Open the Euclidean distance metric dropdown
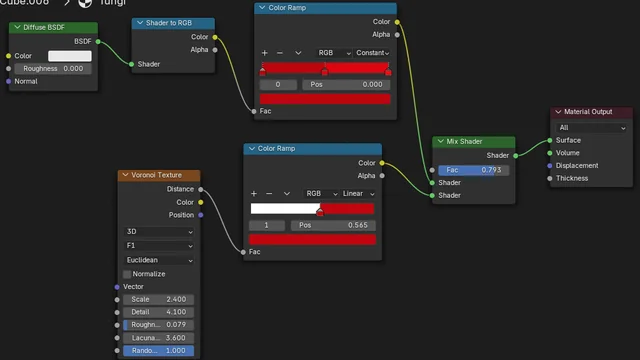The height and width of the screenshot is (360, 640). (159, 260)
